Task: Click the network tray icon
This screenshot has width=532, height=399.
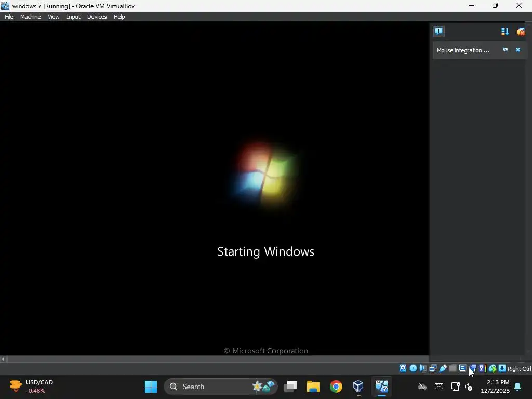Action: [455, 387]
